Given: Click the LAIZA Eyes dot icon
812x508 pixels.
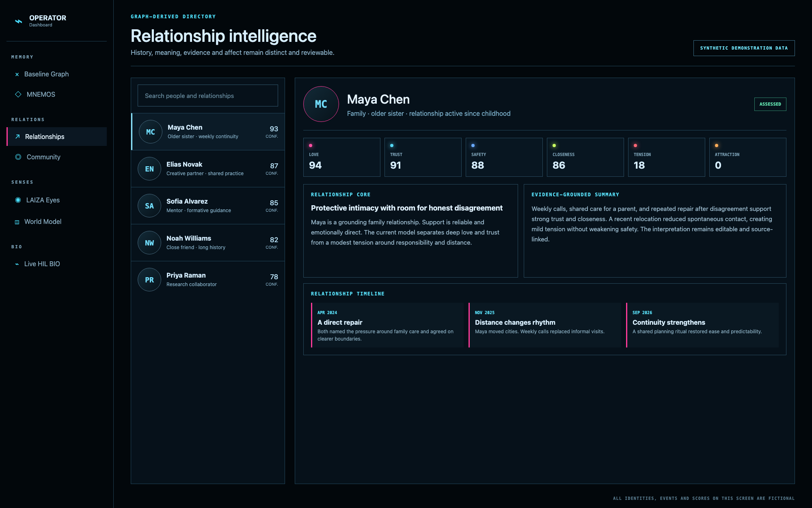Looking at the screenshot, I should 18,200.
